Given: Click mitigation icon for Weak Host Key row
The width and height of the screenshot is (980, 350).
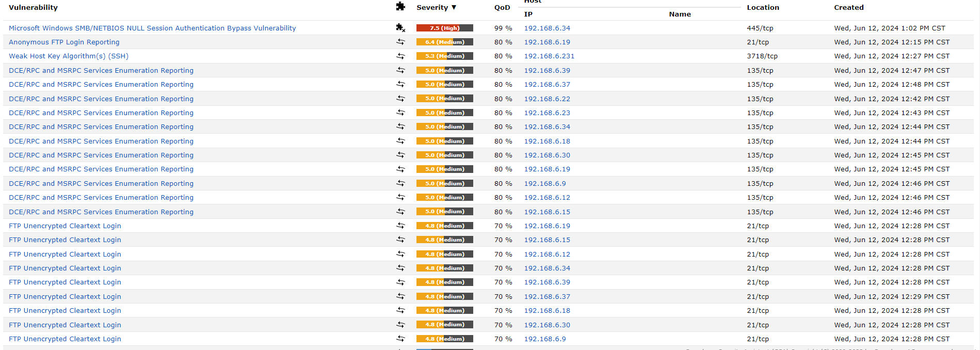Looking at the screenshot, I should [400, 56].
